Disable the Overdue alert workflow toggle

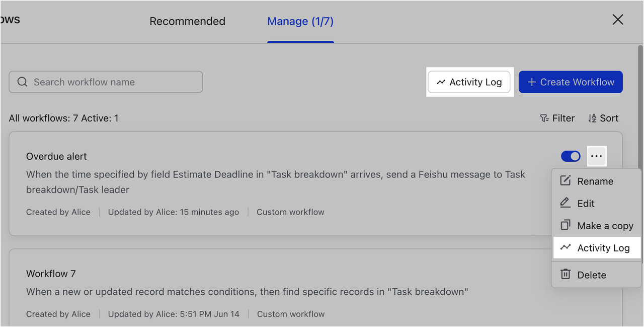point(571,156)
